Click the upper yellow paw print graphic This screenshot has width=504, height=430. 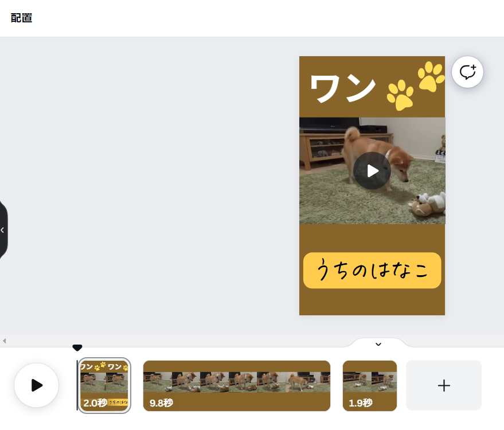tap(431, 76)
